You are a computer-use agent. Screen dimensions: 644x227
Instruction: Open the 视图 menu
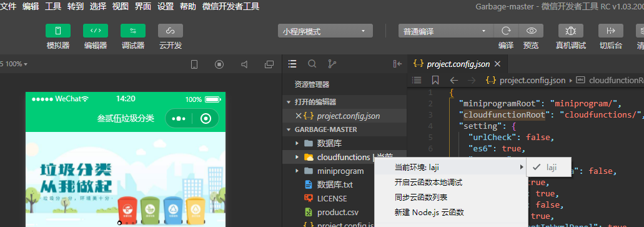point(121,7)
